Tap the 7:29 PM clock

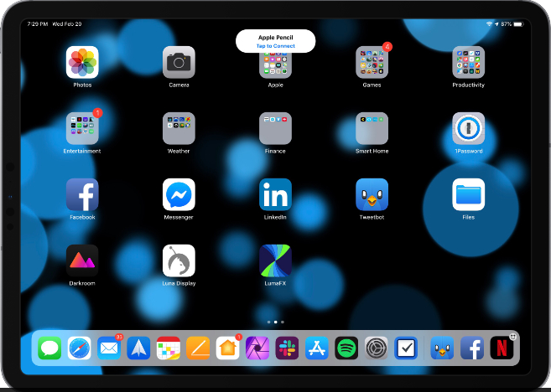tap(37, 23)
